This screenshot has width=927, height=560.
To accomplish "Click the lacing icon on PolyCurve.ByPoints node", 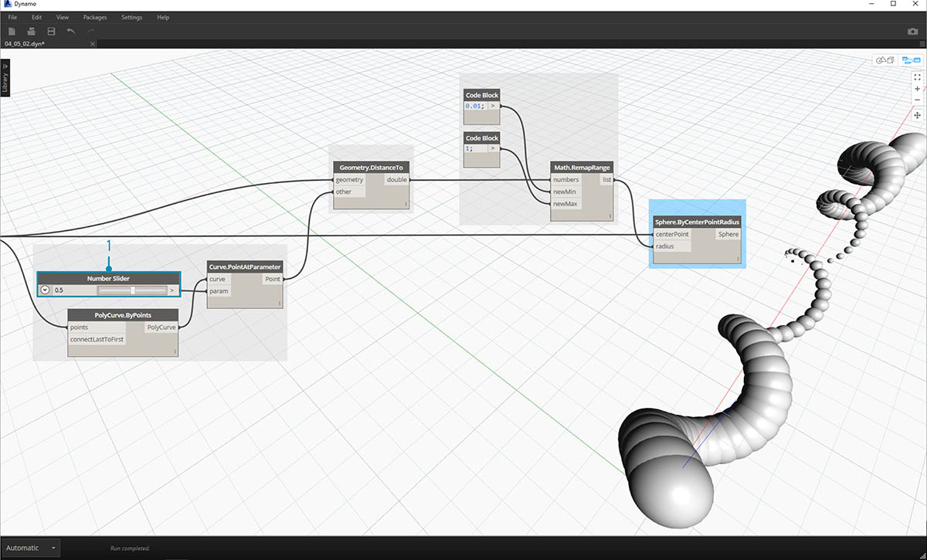I will pos(175,352).
